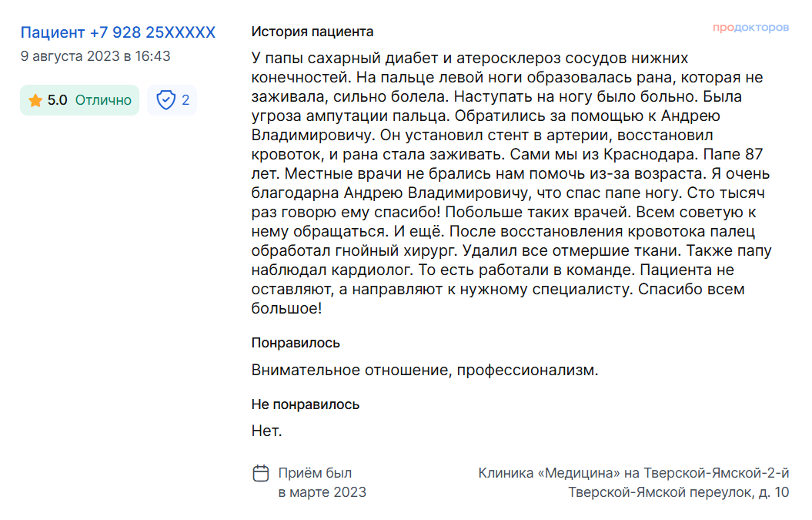Click the Понравилось section heading
The image size is (812, 520).
(296, 343)
